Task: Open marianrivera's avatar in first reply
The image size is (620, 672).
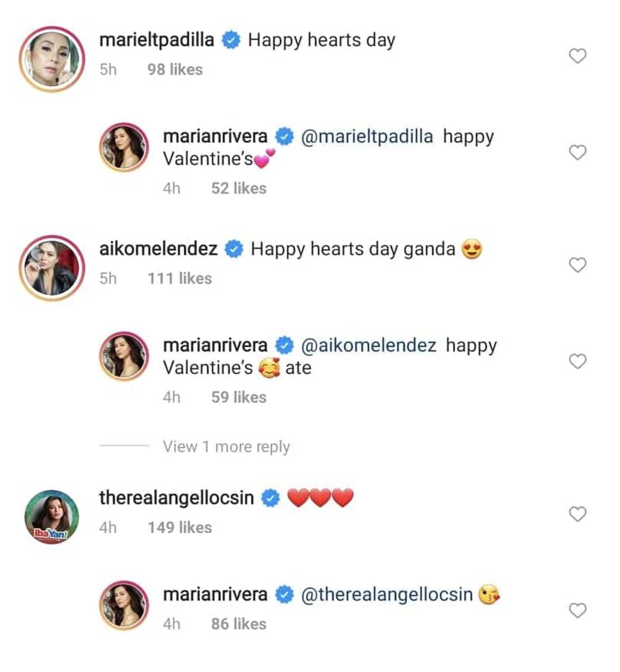Action: pyautogui.click(x=124, y=147)
